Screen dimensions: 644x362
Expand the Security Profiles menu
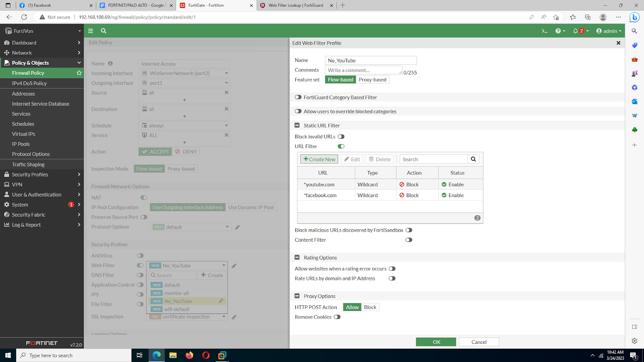(x=42, y=175)
